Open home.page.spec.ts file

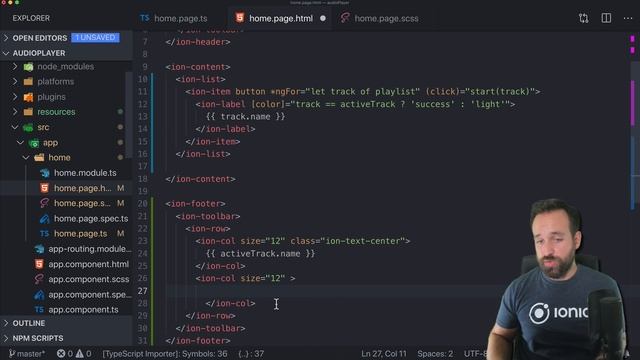point(91,218)
